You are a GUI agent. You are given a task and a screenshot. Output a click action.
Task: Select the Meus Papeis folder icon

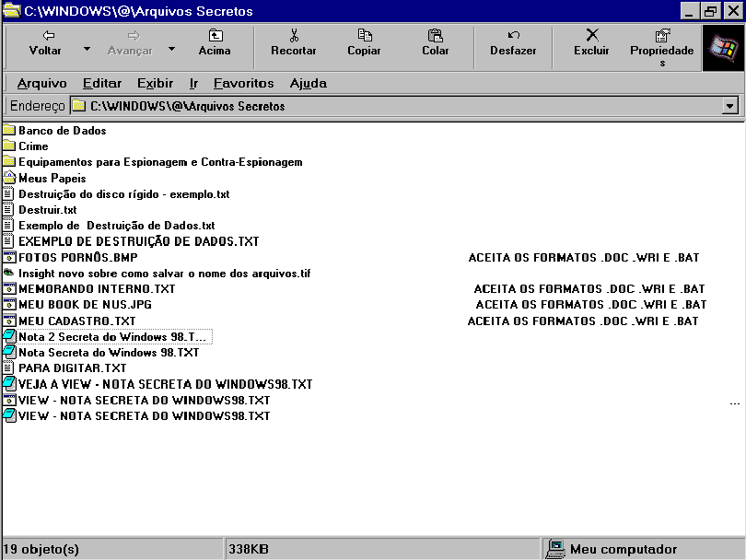coord(9,178)
